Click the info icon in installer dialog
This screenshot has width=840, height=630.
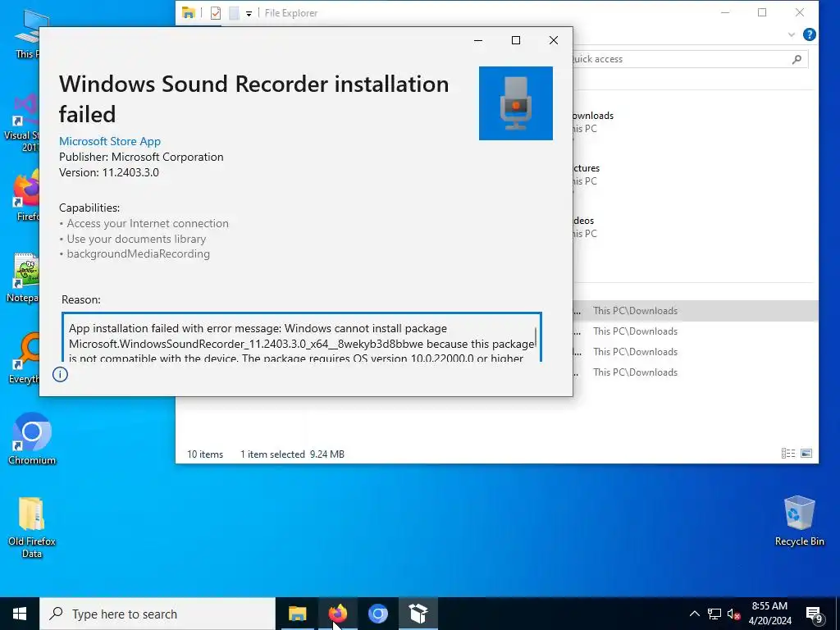coord(60,374)
